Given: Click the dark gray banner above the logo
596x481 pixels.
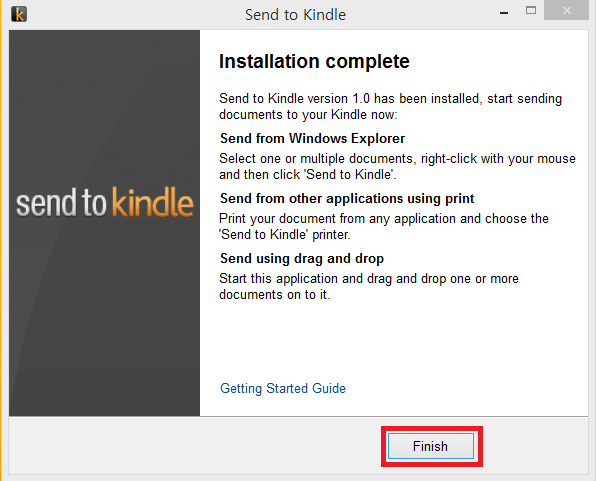Looking at the screenshot, I should (104, 106).
